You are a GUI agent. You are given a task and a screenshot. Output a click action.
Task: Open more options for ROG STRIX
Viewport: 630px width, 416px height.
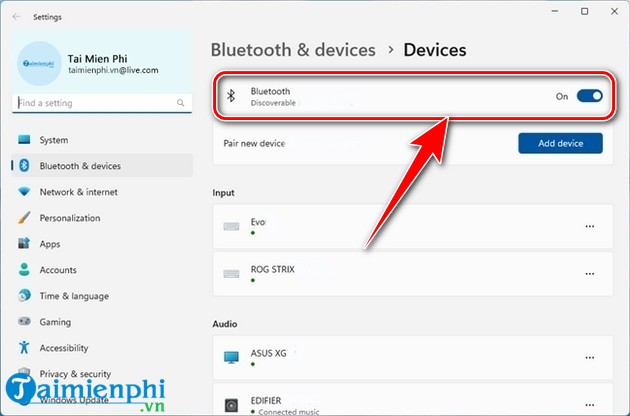coord(589,274)
